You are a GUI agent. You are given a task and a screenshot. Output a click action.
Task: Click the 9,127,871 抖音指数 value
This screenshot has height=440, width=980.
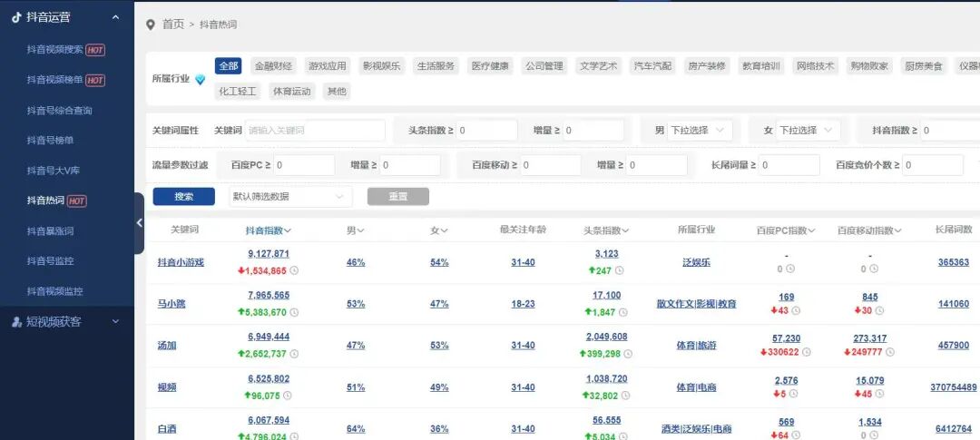click(x=269, y=254)
